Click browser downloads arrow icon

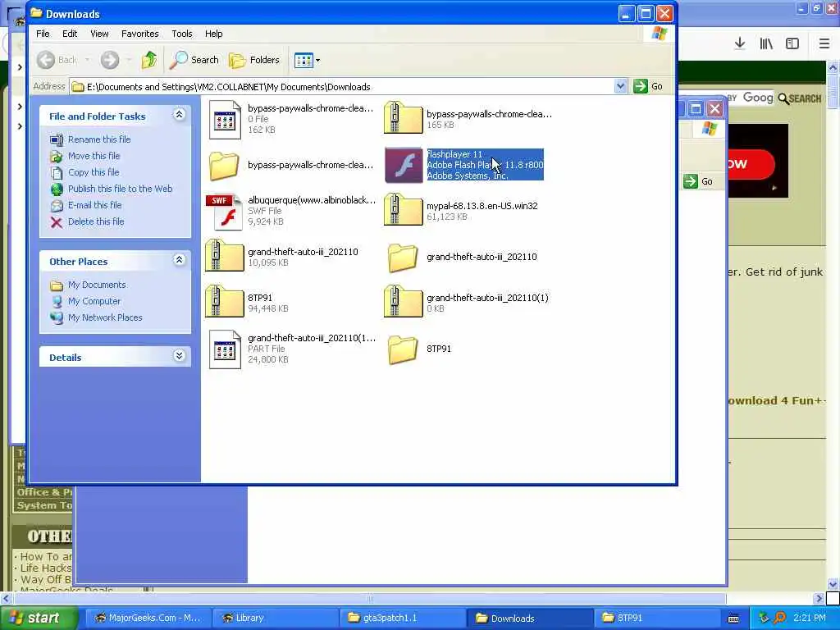tap(740, 43)
